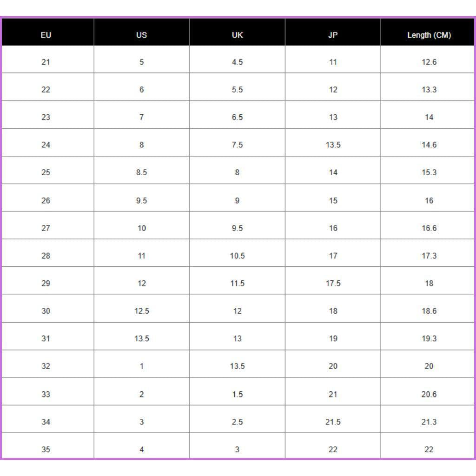Screen dimensions: 476x476
Task: Click the US column header
Action: point(141,35)
